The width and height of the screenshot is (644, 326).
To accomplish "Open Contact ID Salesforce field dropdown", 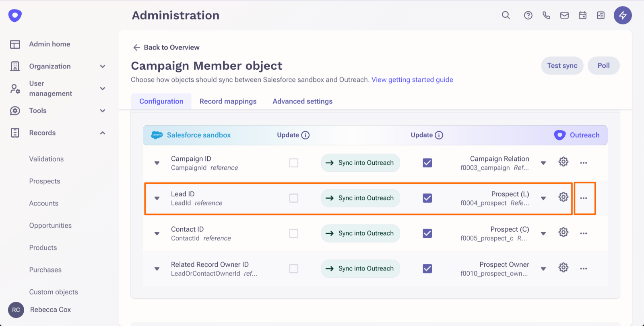I will click(157, 234).
